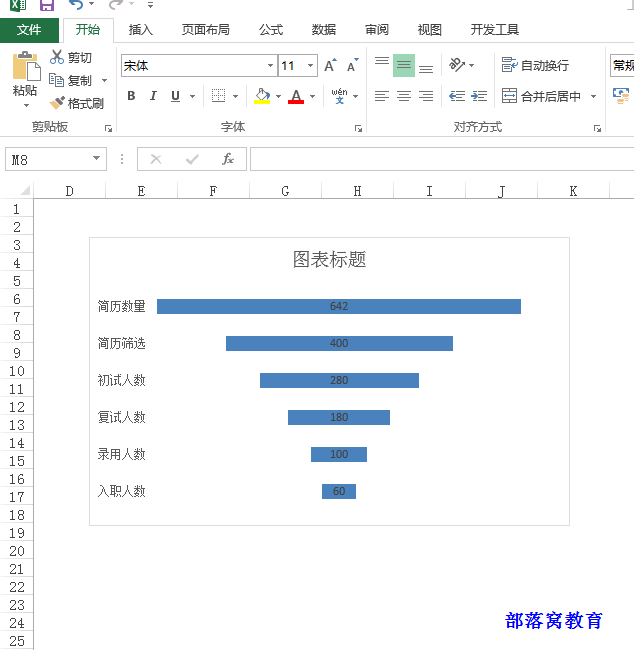
Task: Customize Quick Access Toolbar arrow
Action: 150,5
